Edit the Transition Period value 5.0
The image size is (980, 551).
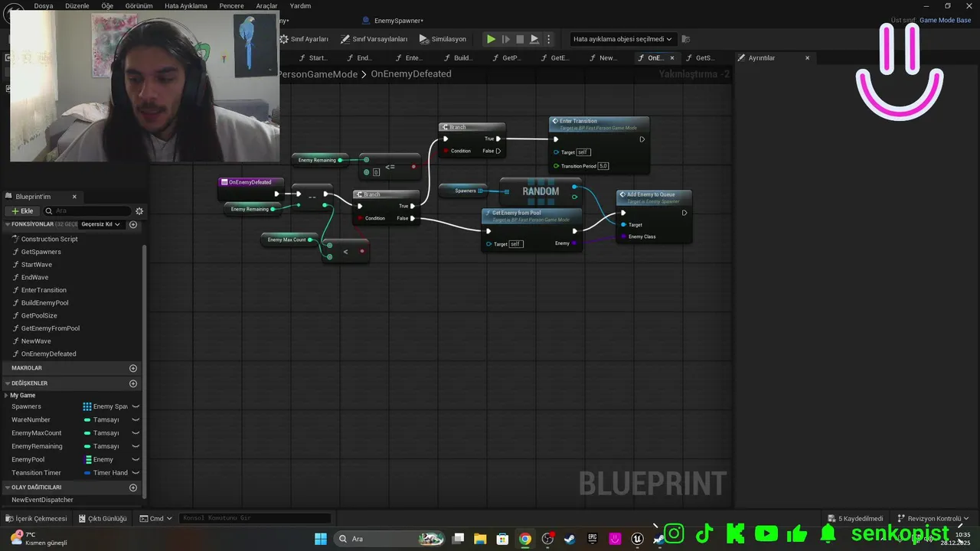(x=603, y=166)
